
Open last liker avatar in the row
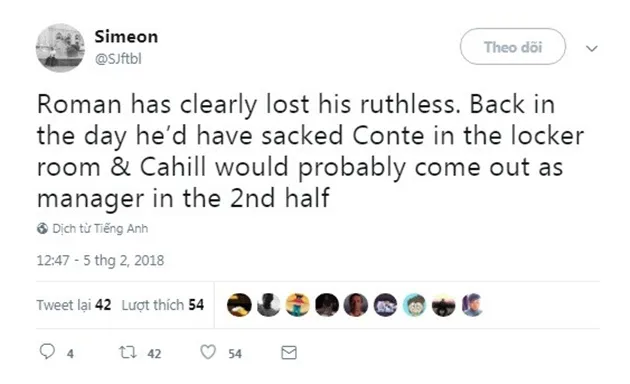472,305
